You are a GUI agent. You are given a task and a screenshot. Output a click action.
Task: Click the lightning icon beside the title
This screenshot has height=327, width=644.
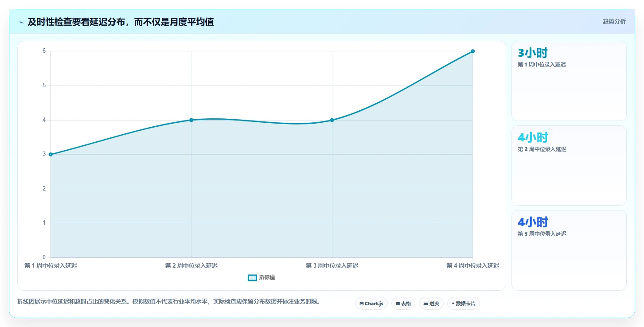(21, 22)
